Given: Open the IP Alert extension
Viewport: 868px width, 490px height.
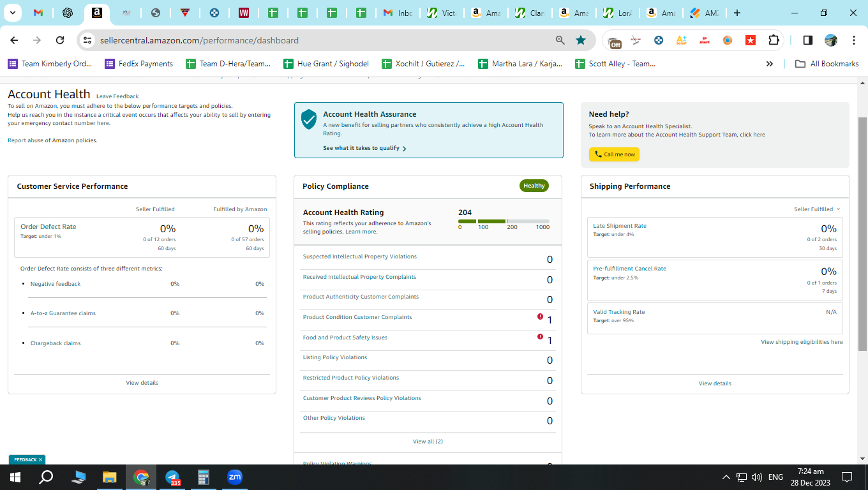Looking at the screenshot, I should (705, 40).
